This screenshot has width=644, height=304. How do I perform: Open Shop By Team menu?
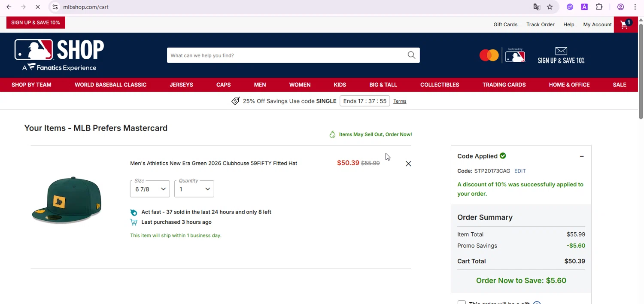[x=31, y=85]
